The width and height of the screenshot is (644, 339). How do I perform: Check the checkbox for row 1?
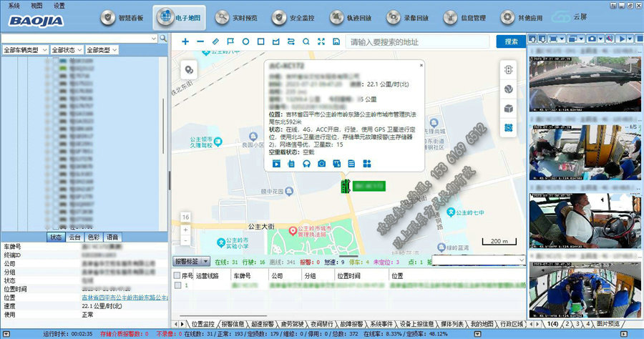point(177,285)
